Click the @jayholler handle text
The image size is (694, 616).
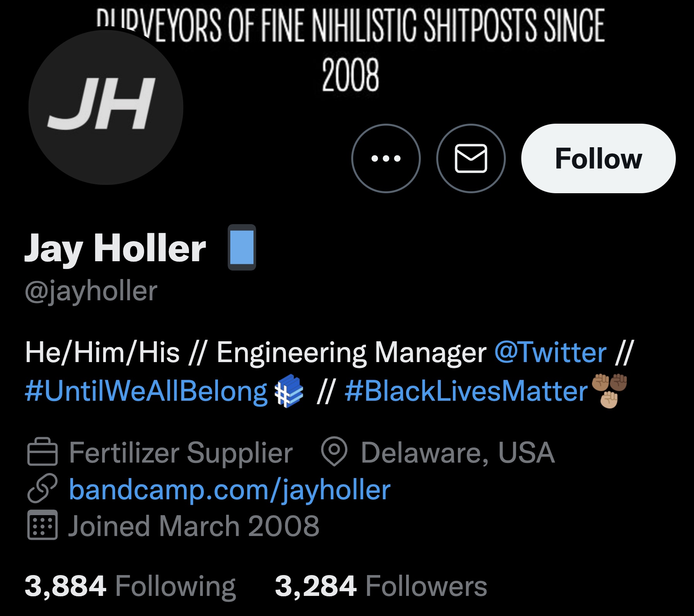(x=91, y=291)
